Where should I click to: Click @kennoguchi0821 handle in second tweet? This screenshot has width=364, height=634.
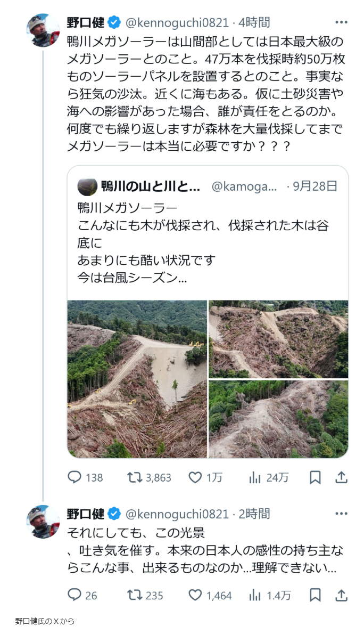(177, 514)
